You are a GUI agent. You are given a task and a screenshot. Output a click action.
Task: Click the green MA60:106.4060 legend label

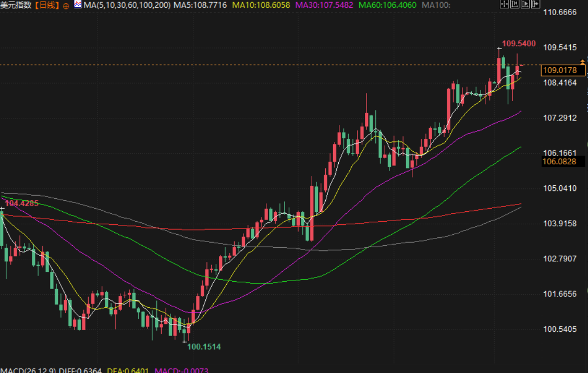[387, 5]
